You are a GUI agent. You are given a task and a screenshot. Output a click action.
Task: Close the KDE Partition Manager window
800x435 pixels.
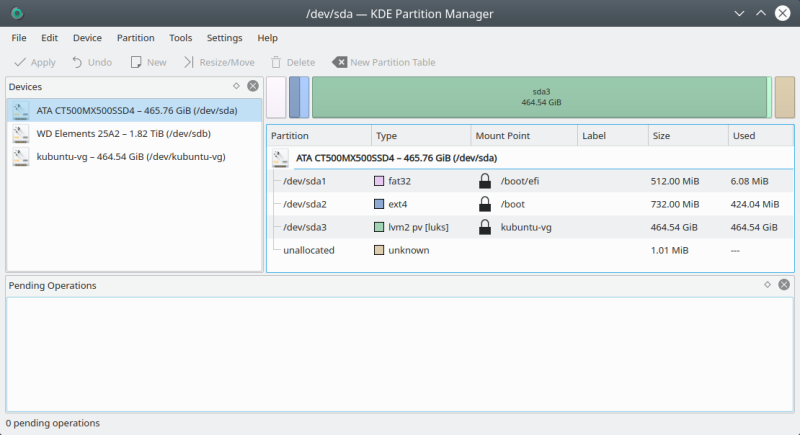(783, 13)
